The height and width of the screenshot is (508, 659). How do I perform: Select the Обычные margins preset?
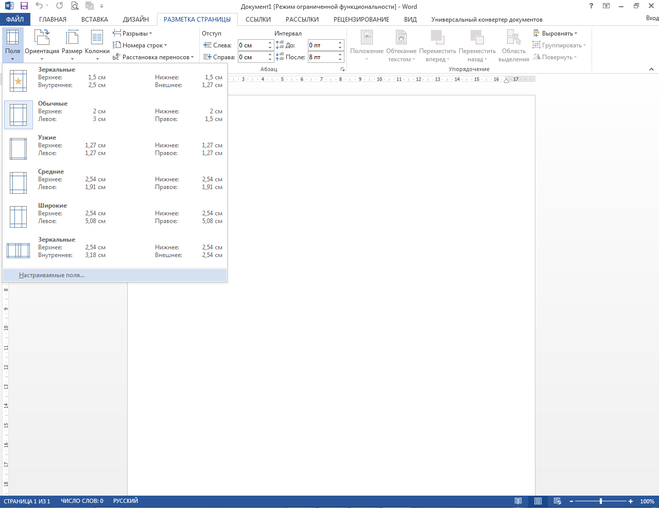(115, 114)
